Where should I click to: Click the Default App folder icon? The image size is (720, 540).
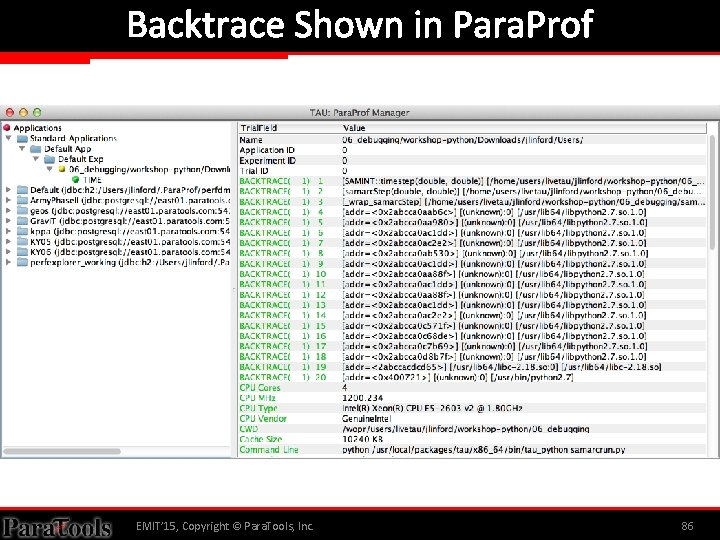click(x=36, y=149)
